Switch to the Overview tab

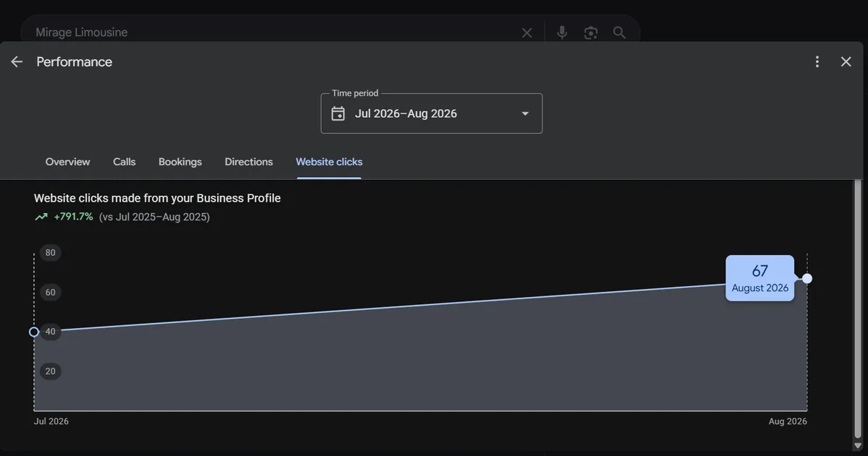click(x=68, y=162)
